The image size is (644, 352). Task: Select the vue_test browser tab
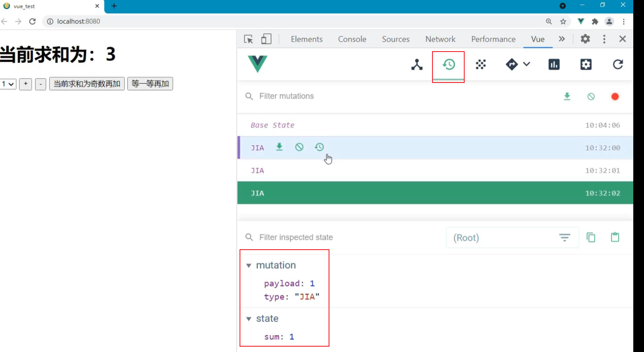coord(52,6)
